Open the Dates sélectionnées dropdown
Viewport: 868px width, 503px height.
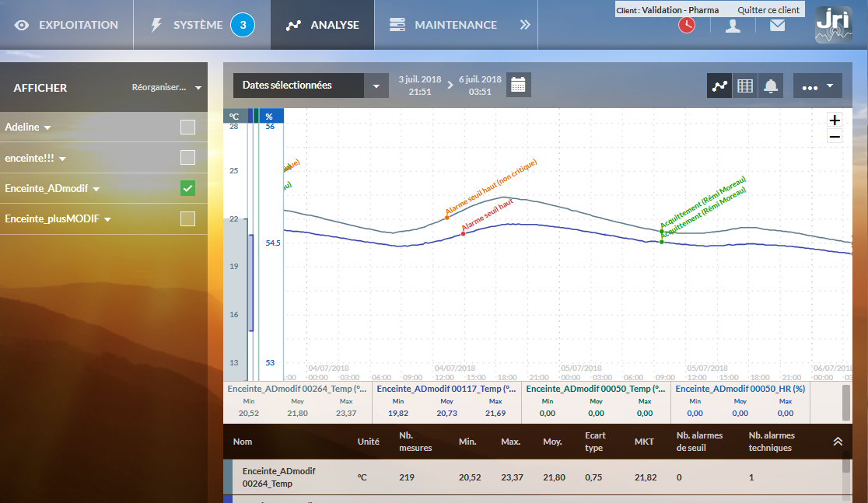pos(310,86)
